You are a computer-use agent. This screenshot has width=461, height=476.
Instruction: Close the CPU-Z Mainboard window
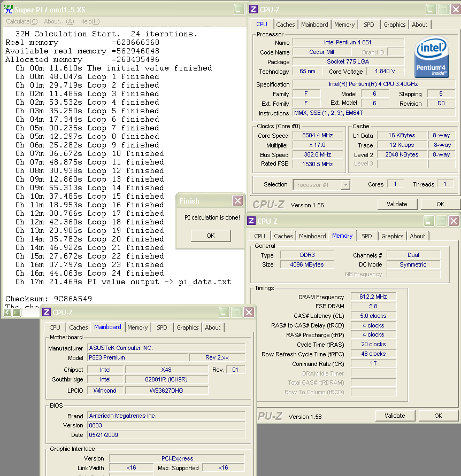click(x=249, y=312)
